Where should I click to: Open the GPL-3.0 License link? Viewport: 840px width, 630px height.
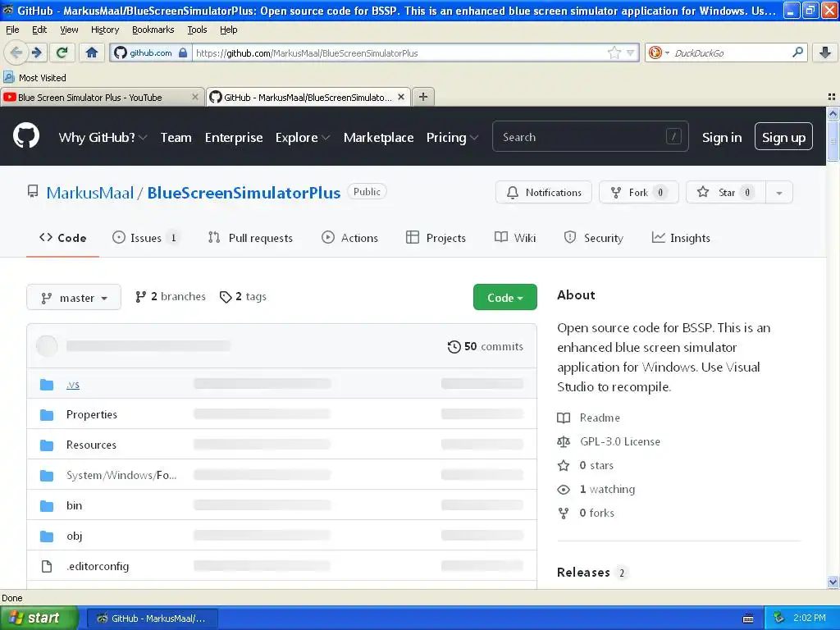620,441
